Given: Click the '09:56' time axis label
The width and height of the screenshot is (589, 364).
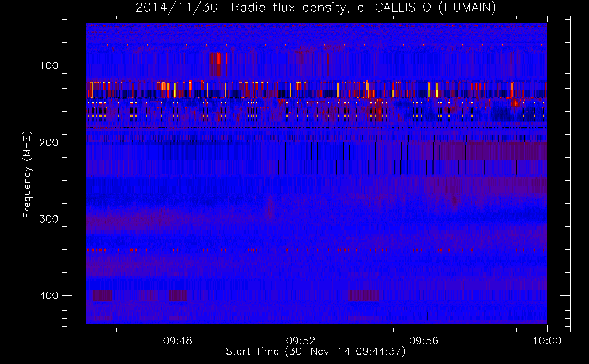Looking at the screenshot, I should tap(424, 341).
